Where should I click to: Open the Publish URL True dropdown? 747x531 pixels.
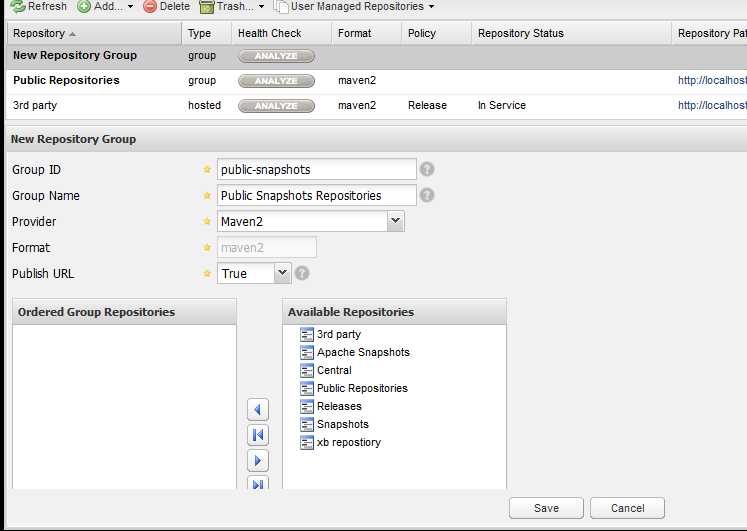pyautogui.click(x=283, y=273)
